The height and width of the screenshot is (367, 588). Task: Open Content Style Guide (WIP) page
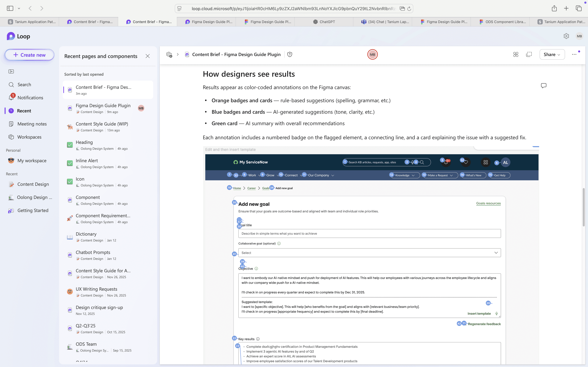coord(102,124)
